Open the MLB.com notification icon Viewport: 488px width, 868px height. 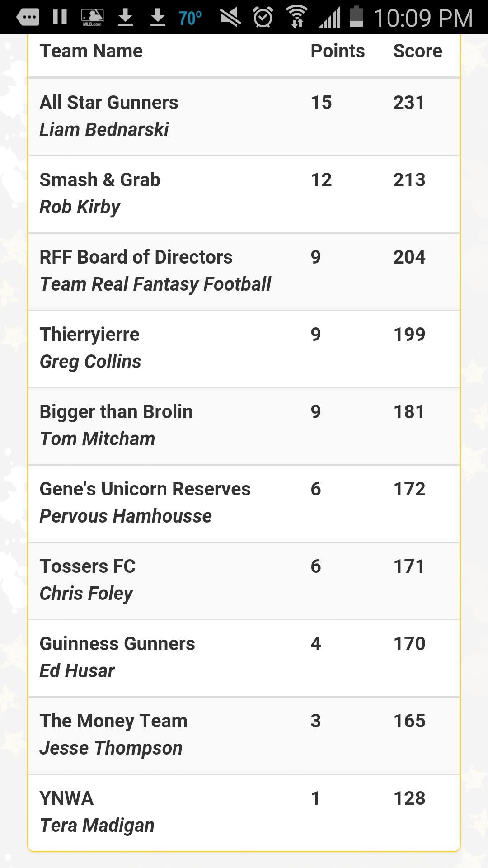click(x=92, y=17)
